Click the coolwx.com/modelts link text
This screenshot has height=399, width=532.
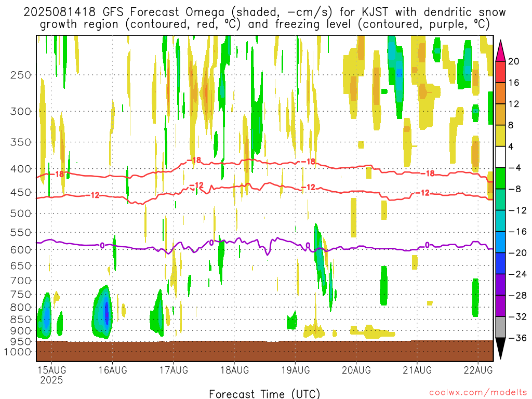click(x=478, y=393)
